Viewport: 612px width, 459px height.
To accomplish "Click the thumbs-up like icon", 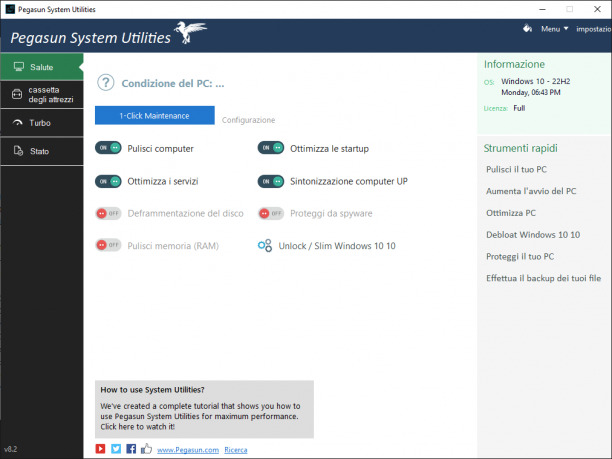I will 146,449.
